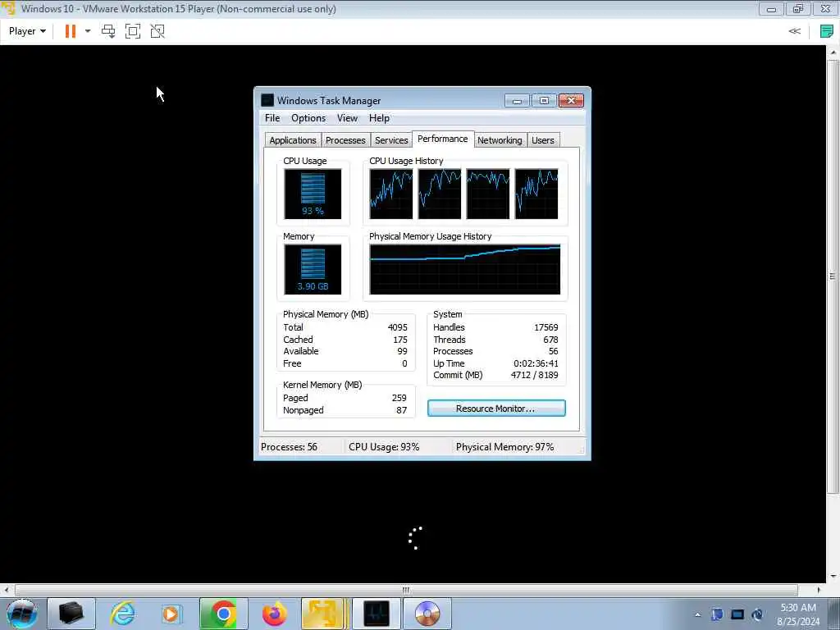The height and width of the screenshot is (630, 840).
Task: Open the View menu in Task Manager
Action: point(347,118)
